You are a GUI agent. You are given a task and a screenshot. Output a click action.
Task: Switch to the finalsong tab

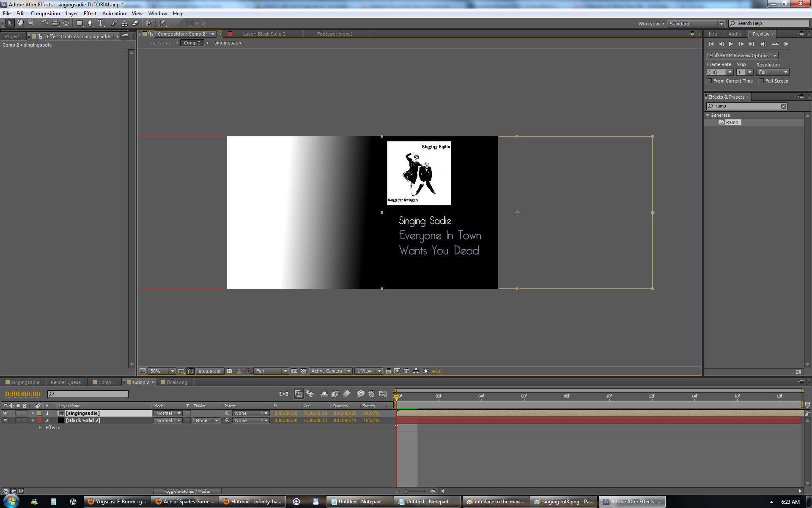coord(175,382)
